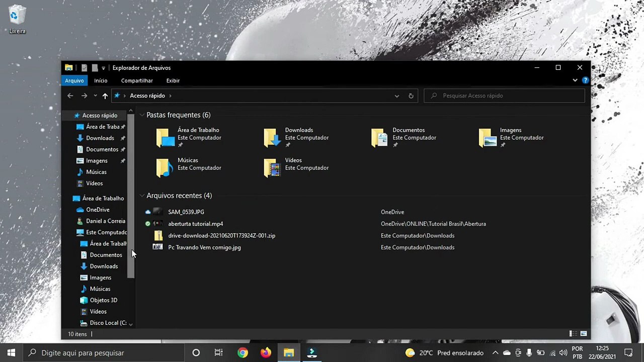644x362 pixels.
Task: Select pinned Downloads in navigation pane
Action: click(x=100, y=138)
